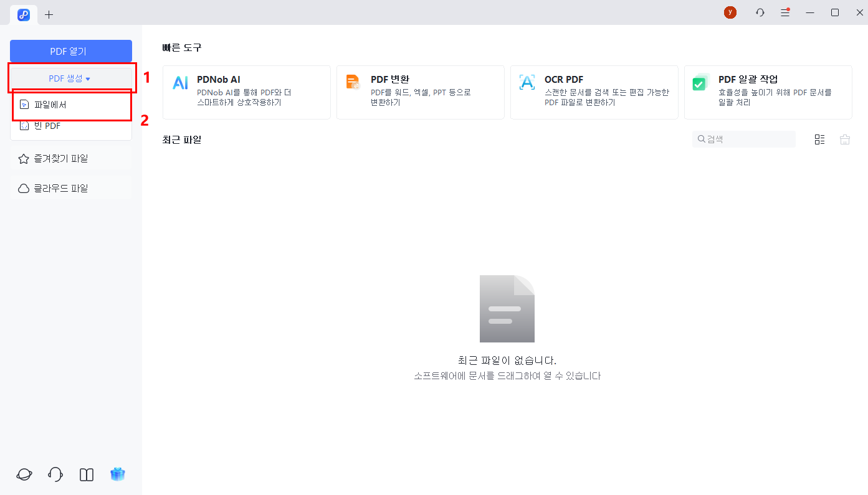Launch the OCR PDF tool
Image resolution: width=868 pixels, height=495 pixels.
594,92
